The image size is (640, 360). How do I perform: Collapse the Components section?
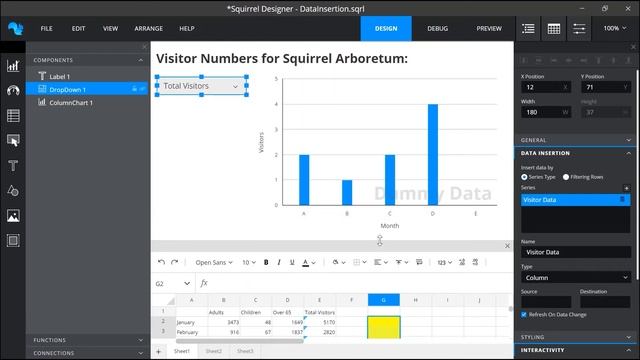point(140,60)
